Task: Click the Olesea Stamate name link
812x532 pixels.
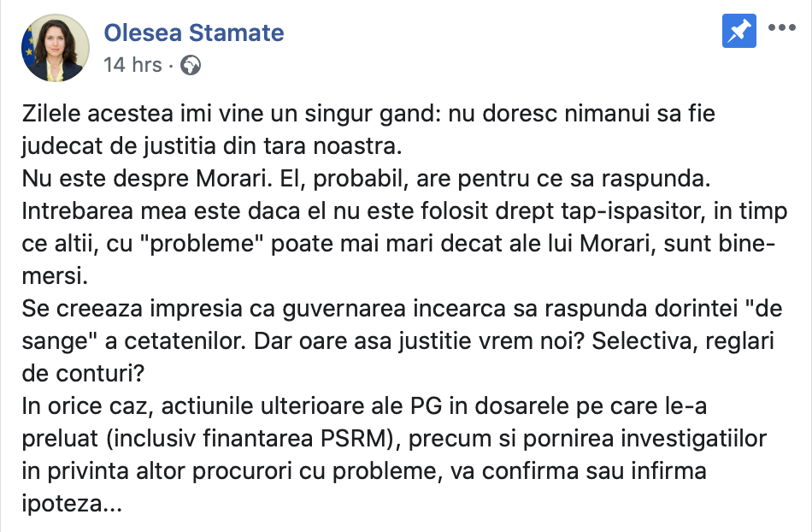Action: (x=194, y=33)
